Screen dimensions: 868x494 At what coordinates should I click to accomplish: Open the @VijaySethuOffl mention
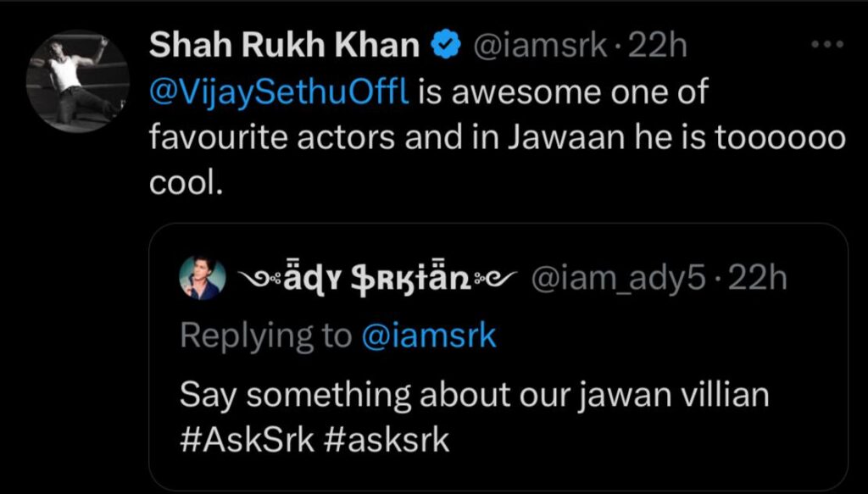coord(280,93)
